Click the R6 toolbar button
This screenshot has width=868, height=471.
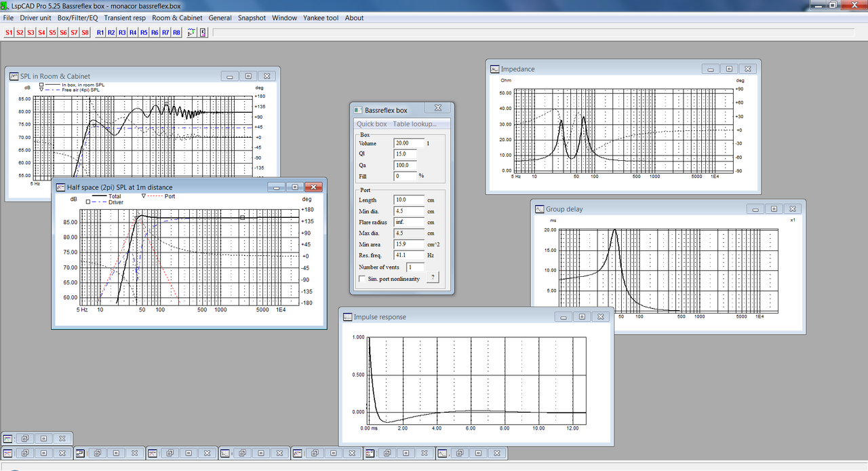point(155,32)
